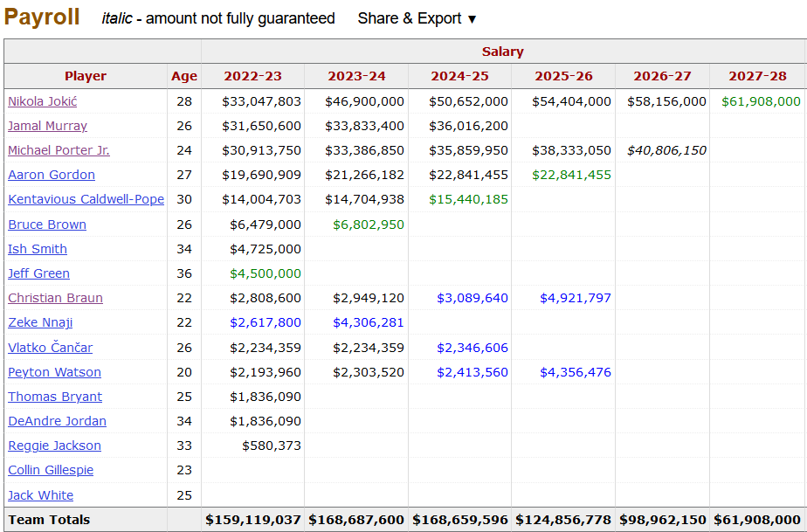807x532 pixels.
Task: Open Peyton Watson player link
Action: click(54, 372)
